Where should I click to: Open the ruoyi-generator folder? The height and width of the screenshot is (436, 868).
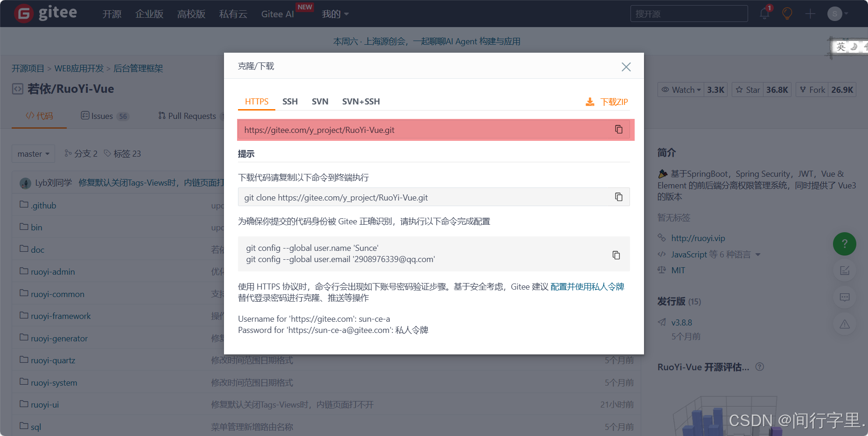59,338
